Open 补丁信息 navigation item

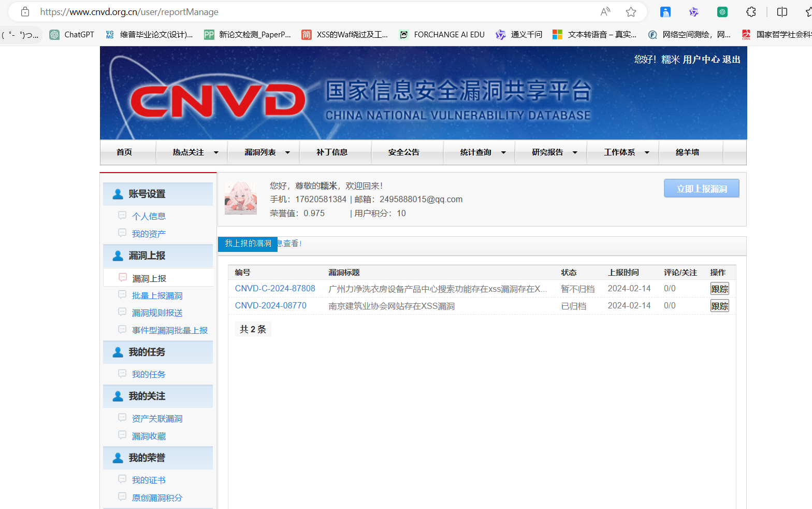click(332, 152)
